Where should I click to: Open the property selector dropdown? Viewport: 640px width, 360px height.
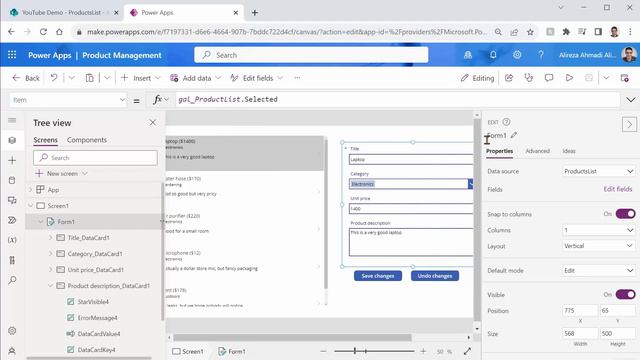click(x=68, y=100)
